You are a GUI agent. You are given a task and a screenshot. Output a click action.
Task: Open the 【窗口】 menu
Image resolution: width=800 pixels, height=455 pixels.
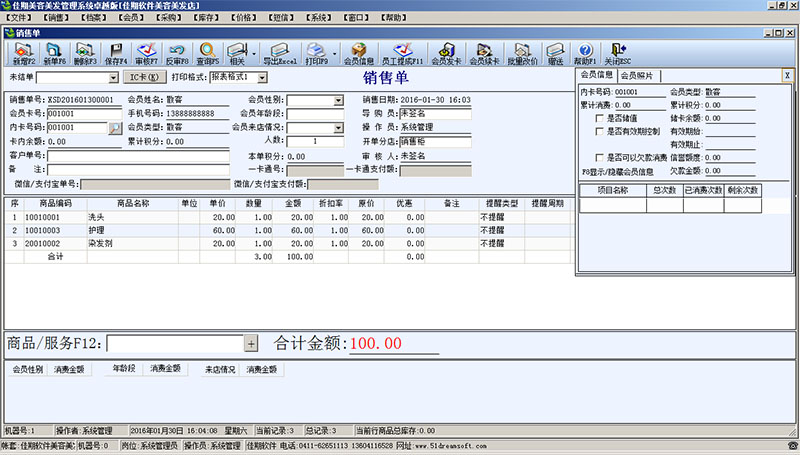click(x=356, y=17)
